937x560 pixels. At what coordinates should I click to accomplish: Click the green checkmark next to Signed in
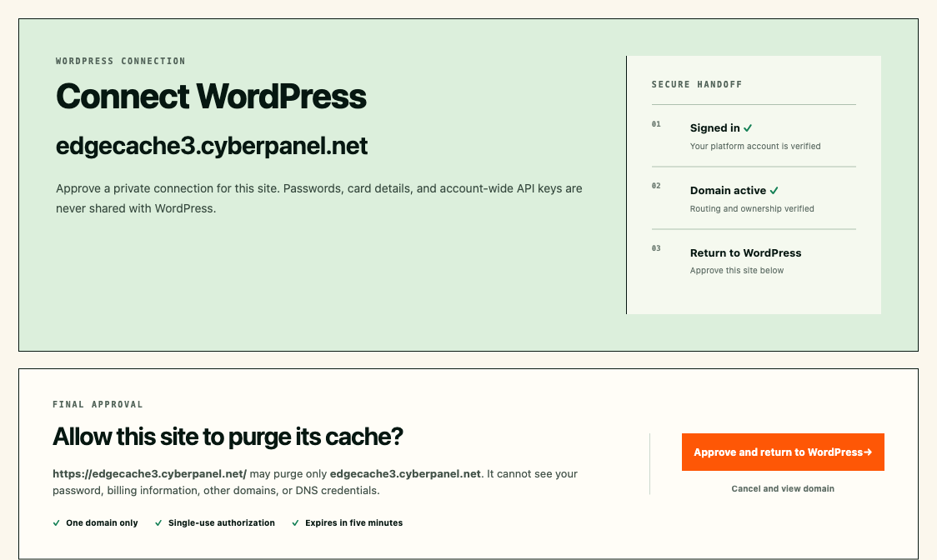748,127
